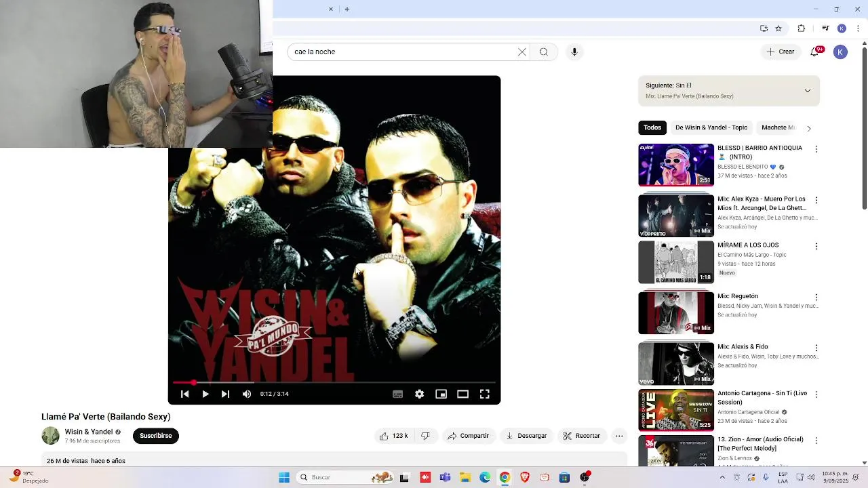The width and height of the screenshot is (868, 488).
Task: Toggle subtitles in the player
Action: point(398,394)
